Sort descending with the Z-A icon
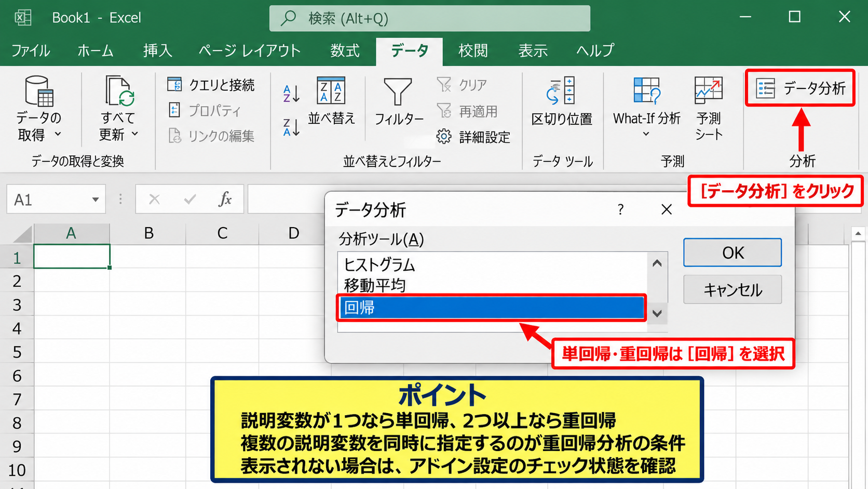Image resolution: width=868 pixels, height=489 pixels. pyautogui.click(x=291, y=127)
